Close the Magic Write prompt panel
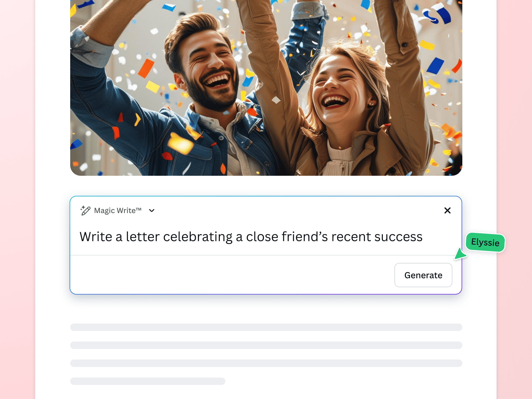The image size is (532, 399). click(x=447, y=210)
